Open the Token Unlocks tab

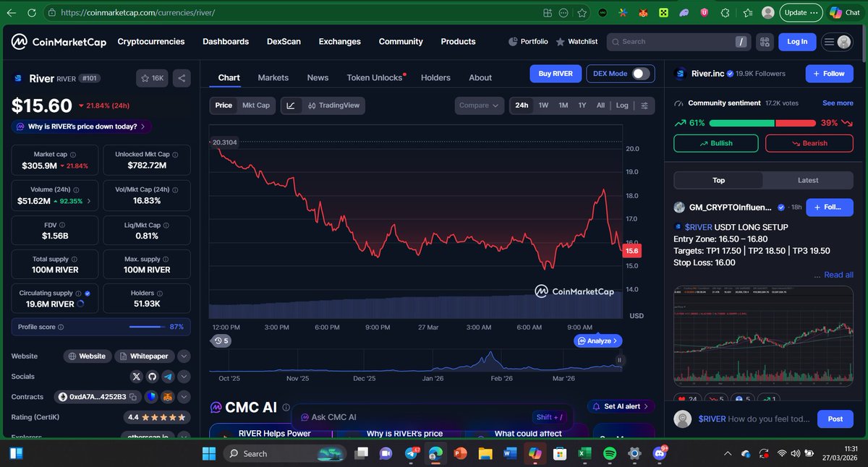pos(375,77)
